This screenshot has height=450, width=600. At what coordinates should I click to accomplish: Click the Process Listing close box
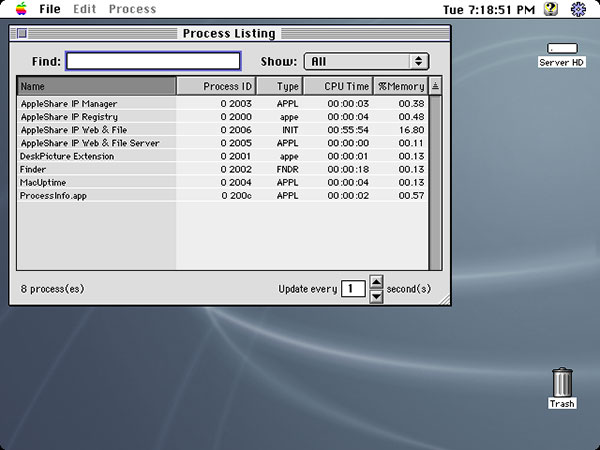pos(21,33)
